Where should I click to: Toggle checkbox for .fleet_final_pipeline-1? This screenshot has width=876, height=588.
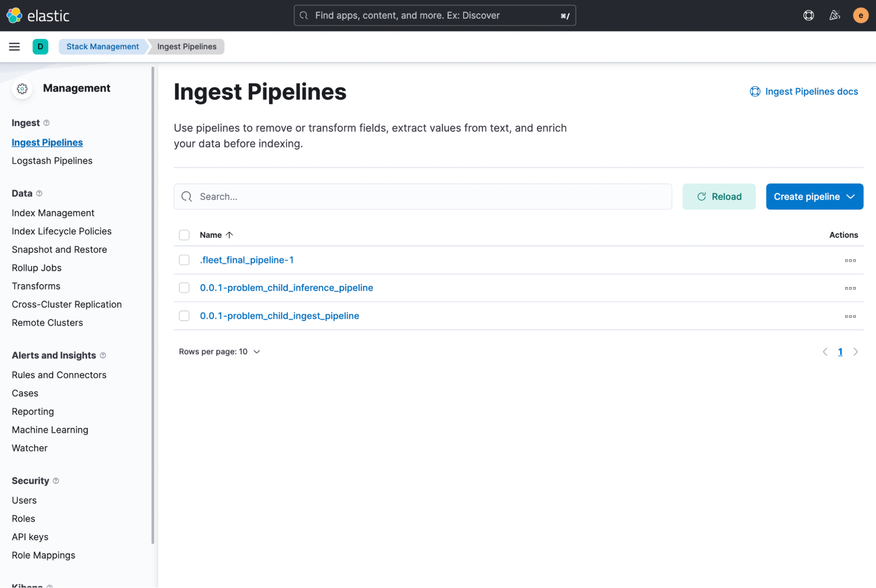(x=184, y=260)
